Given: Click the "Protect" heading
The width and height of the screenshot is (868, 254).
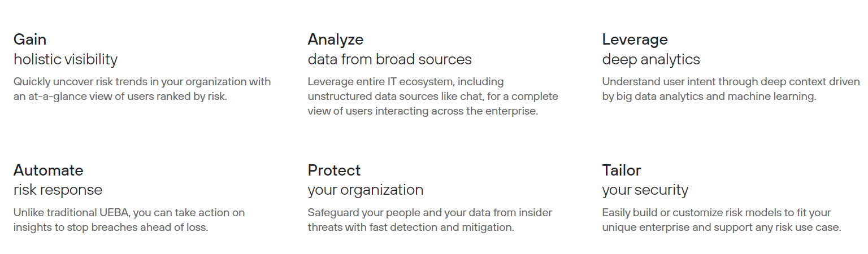Looking at the screenshot, I should point(334,170).
